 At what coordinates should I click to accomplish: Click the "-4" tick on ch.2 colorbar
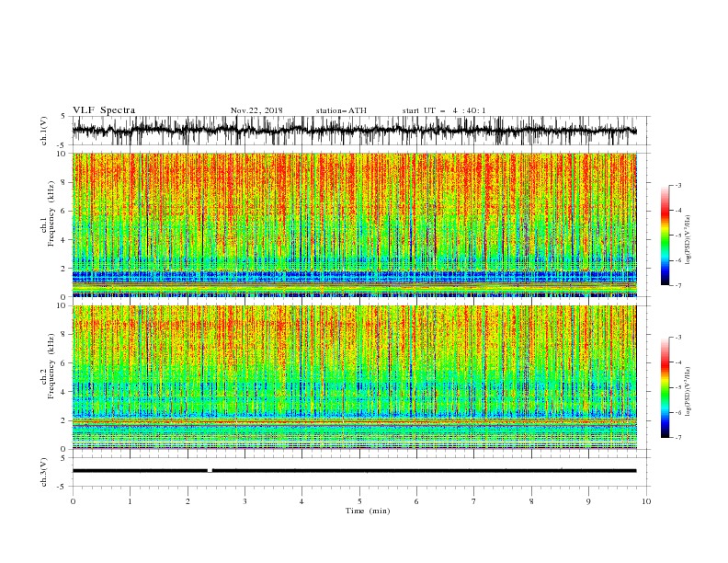click(677, 362)
